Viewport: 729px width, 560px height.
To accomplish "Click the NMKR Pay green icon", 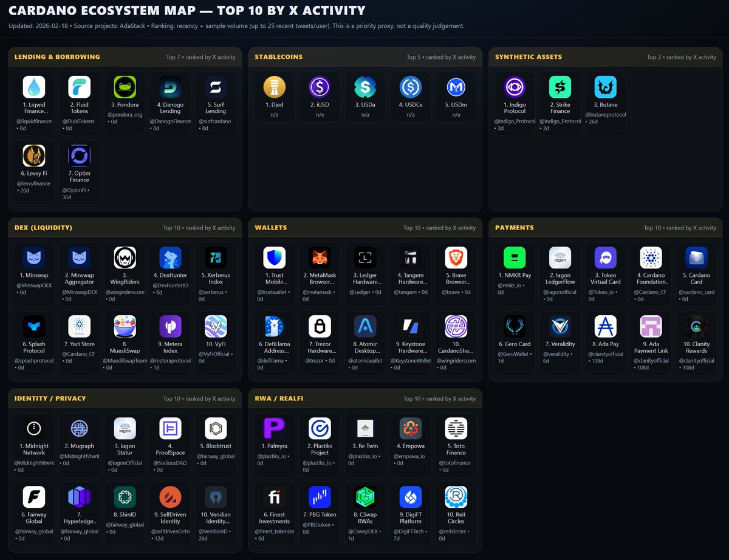I will pos(515,258).
